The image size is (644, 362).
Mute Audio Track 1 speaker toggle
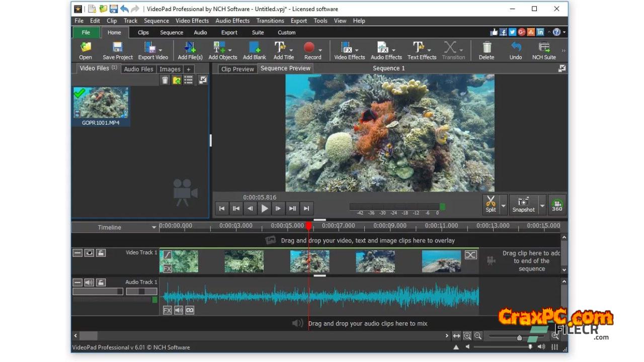tap(89, 283)
